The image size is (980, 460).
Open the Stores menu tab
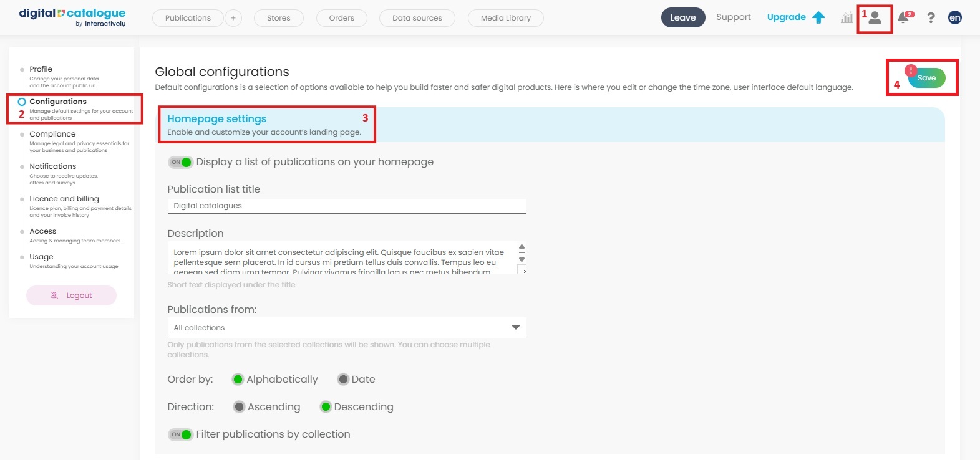click(x=278, y=18)
